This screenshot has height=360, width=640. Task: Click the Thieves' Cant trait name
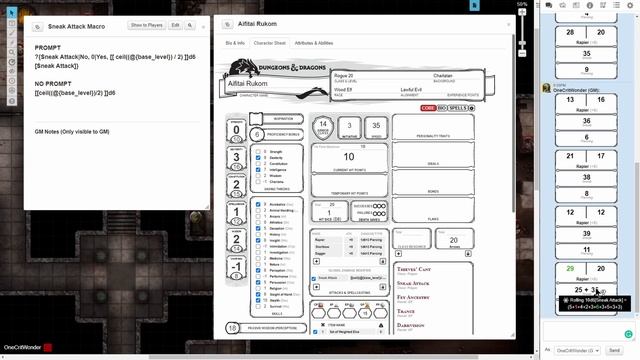(x=414, y=269)
